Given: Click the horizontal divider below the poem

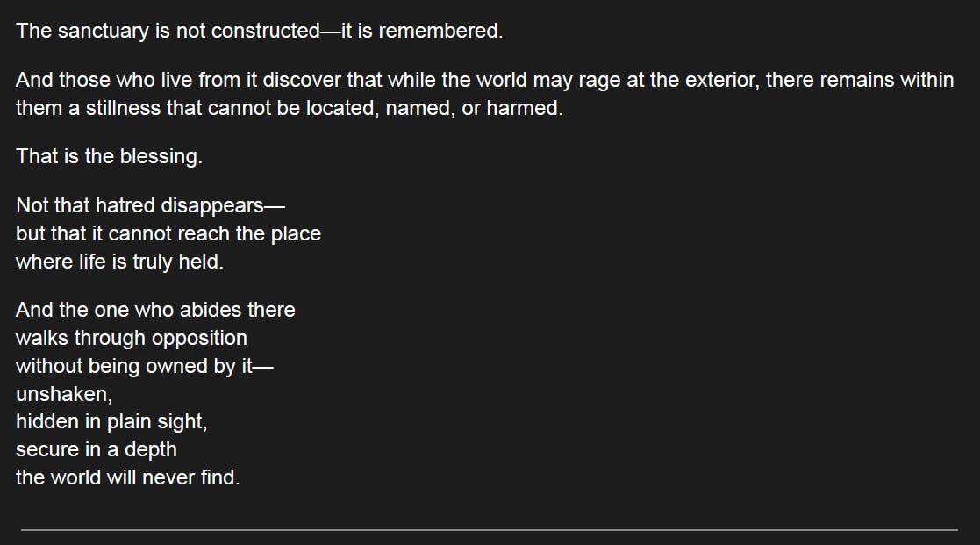Looking at the screenshot, I should 490,530.
